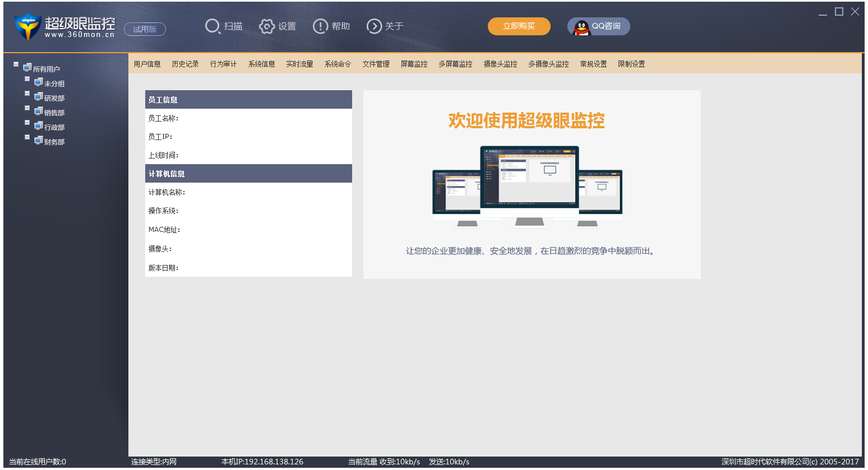Open the 多屏幕监控 tab
The width and height of the screenshot is (868, 470).
(x=456, y=64)
